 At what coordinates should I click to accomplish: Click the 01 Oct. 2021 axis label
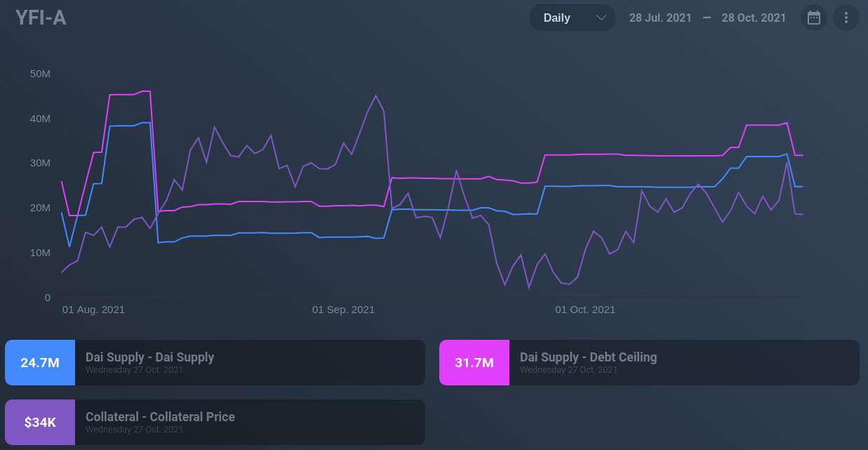[585, 310]
